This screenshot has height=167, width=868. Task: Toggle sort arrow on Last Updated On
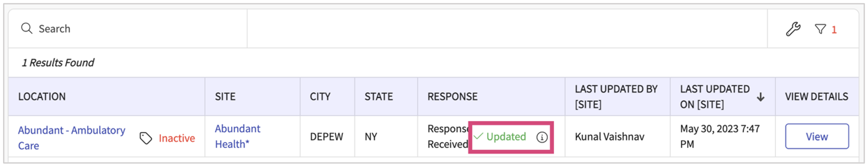click(x=760, y=97)
